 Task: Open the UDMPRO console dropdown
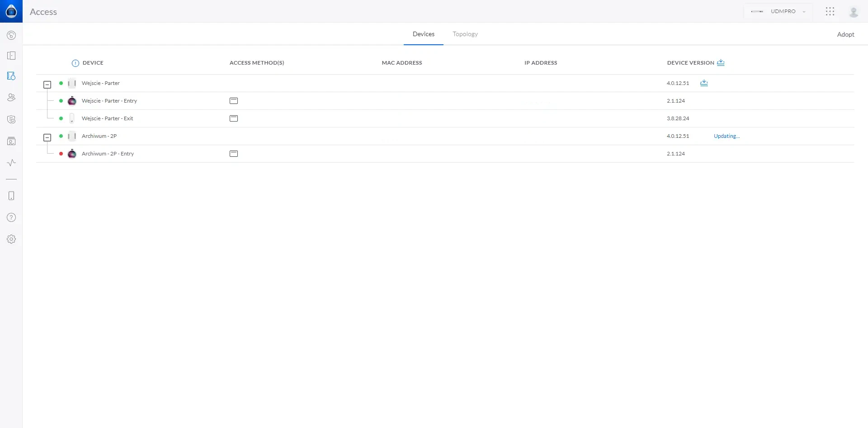778,11
